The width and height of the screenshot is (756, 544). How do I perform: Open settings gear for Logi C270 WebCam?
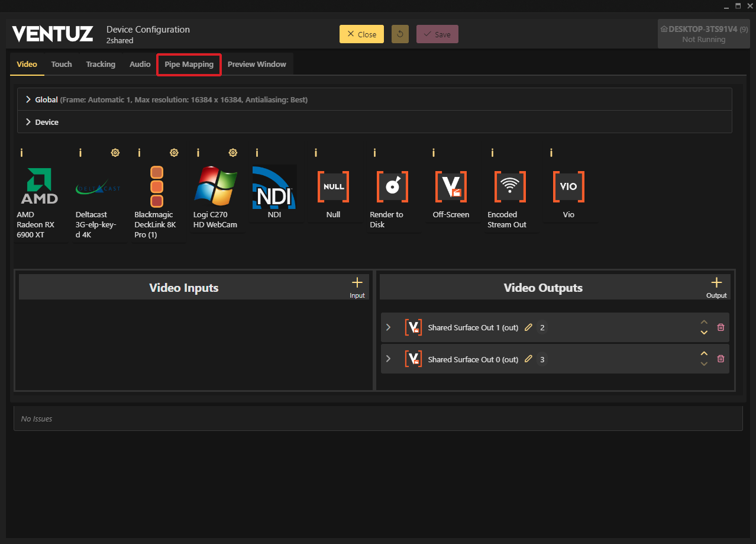coord(233,153)
